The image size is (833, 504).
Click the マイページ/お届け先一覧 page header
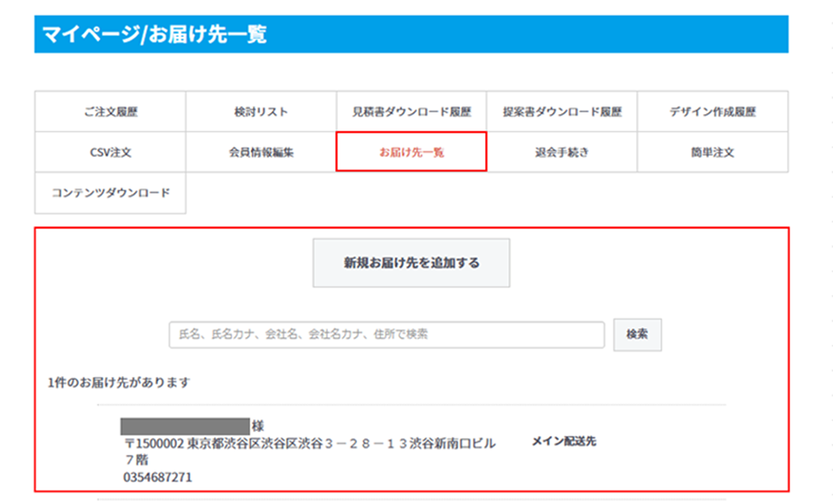[155, 34]
